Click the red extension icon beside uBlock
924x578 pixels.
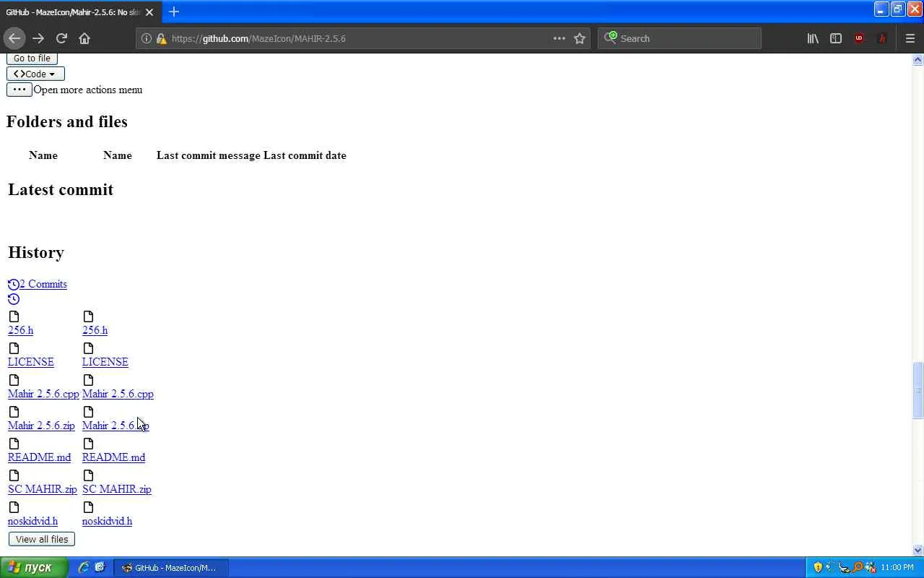(881, 38)
